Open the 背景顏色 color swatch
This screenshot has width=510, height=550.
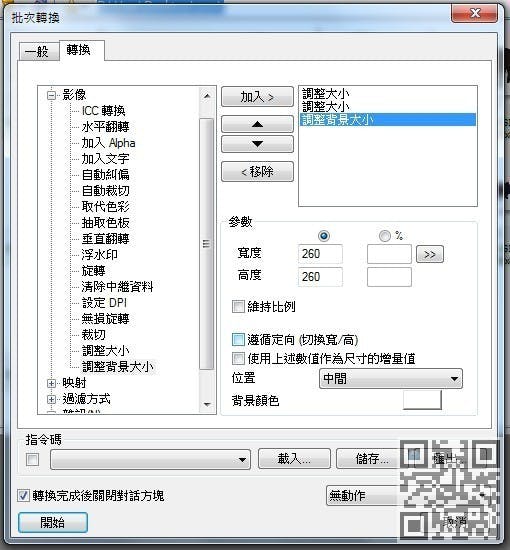coord(422,400)
